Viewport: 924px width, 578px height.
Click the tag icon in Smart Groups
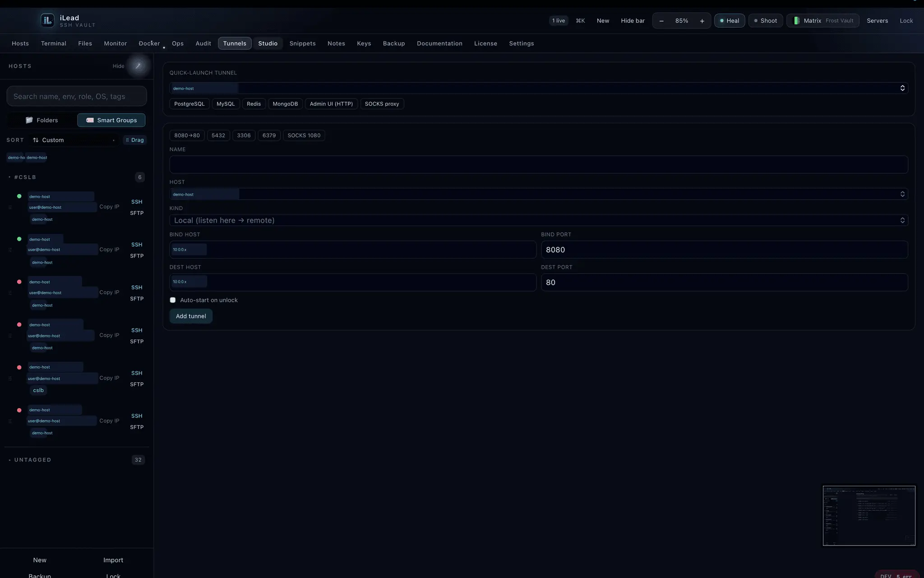(x=90, y=120)
